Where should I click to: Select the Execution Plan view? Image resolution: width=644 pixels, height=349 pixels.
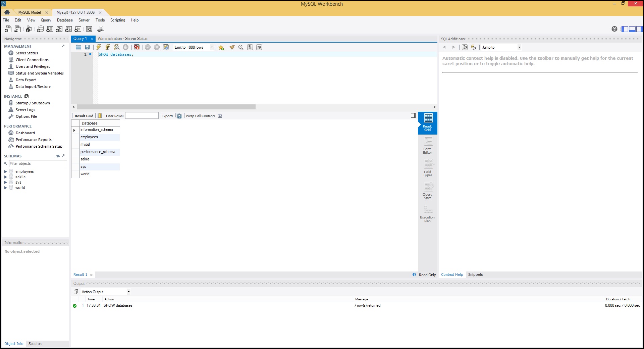coord(428,214)
